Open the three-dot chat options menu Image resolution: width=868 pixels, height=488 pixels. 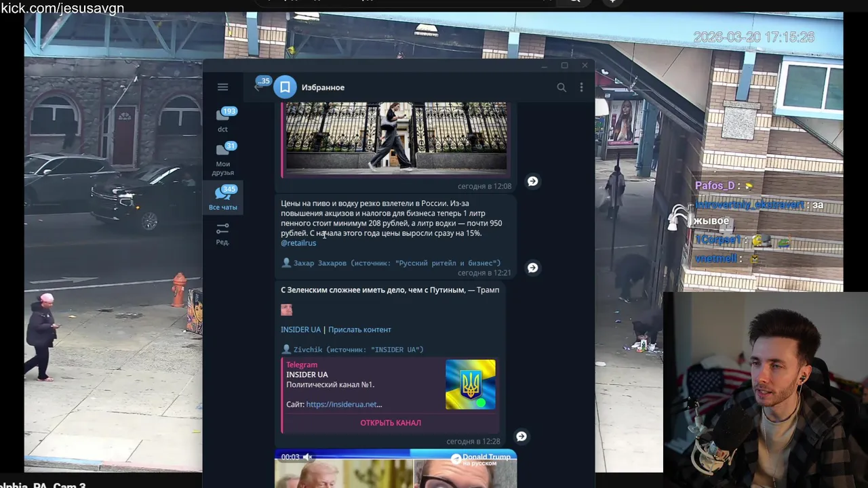[581, 87]
